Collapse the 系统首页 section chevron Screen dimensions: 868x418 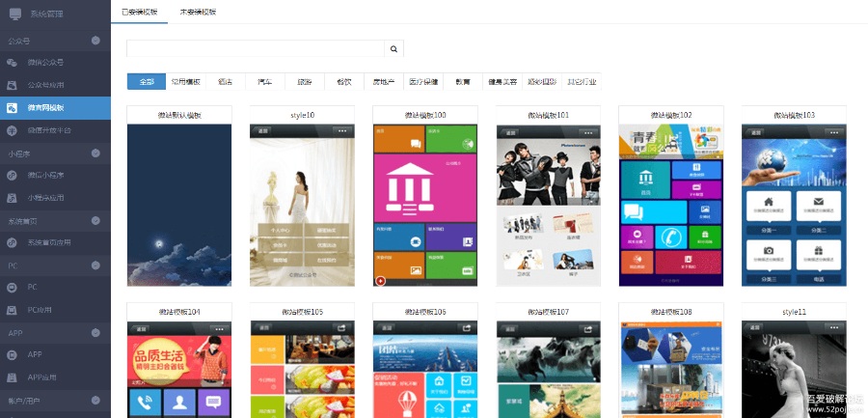[95, 221]
